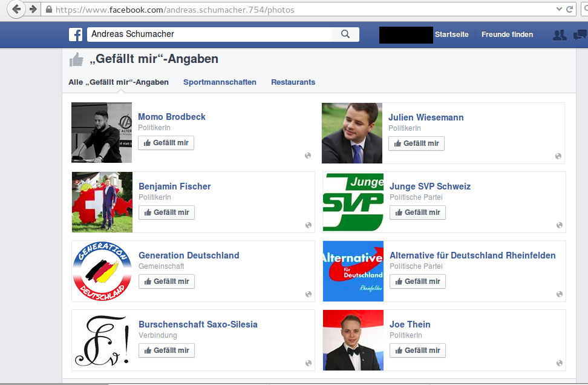Select the Alle „Gefällt mir"-Angaben tab
The height and width of the screenshot is (385, 588).
point(119,82)
